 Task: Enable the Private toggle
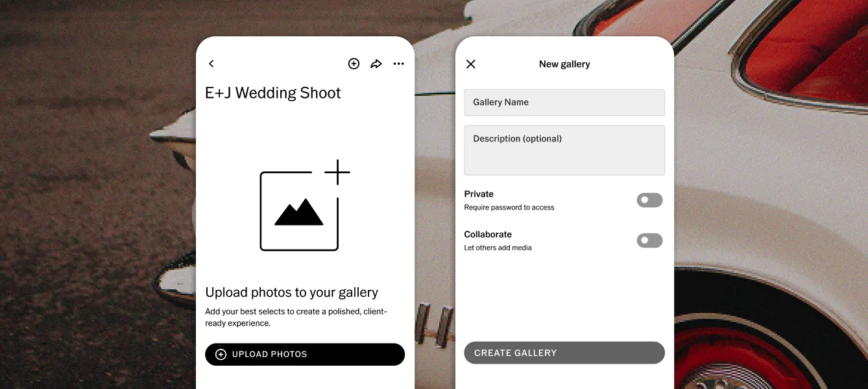[x=649, y=200]
